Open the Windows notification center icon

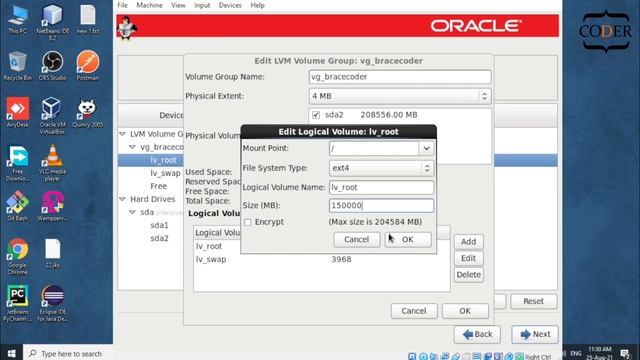tap(626, 353)
